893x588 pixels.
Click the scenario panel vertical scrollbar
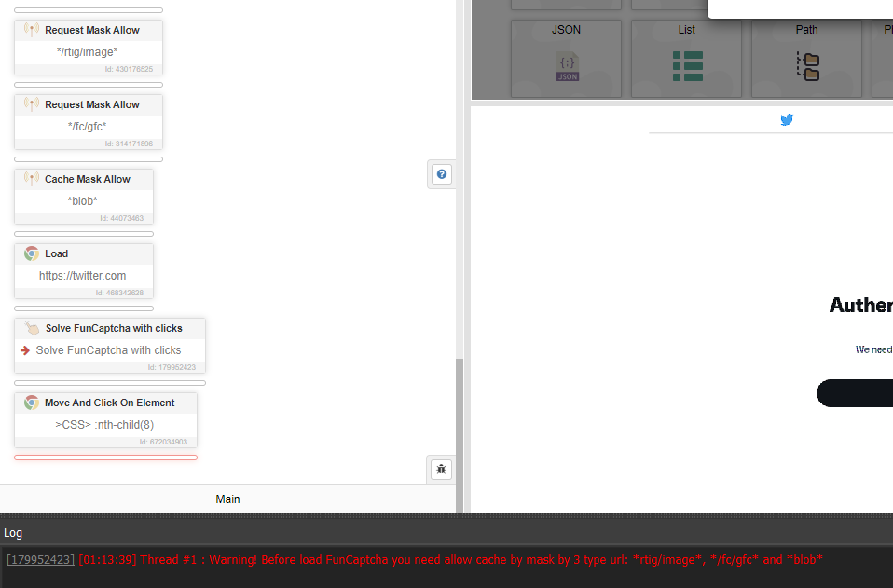(459, 429)
